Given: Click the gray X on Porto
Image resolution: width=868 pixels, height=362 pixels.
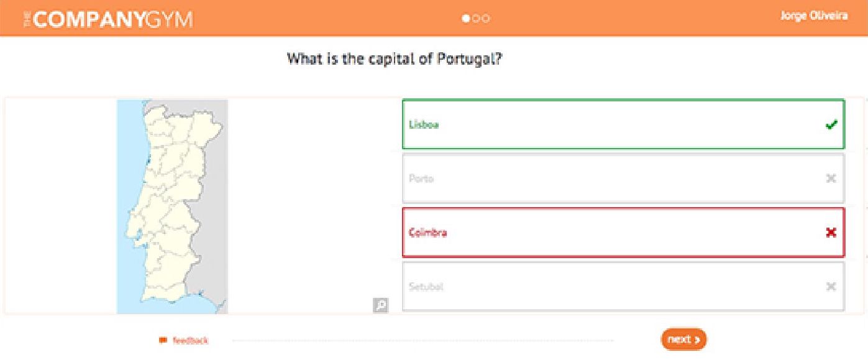Looking at the screenshot, I should pyautogui.click(x=831, y=179).
